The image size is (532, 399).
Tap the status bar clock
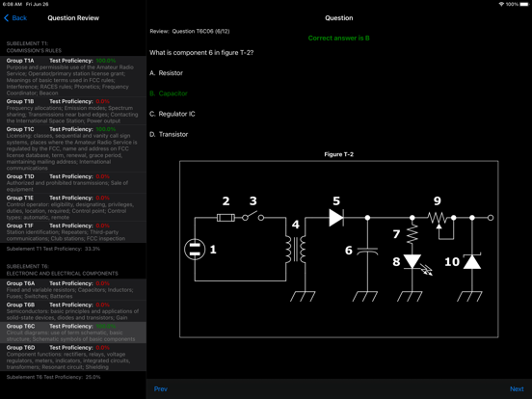[13, 4]
